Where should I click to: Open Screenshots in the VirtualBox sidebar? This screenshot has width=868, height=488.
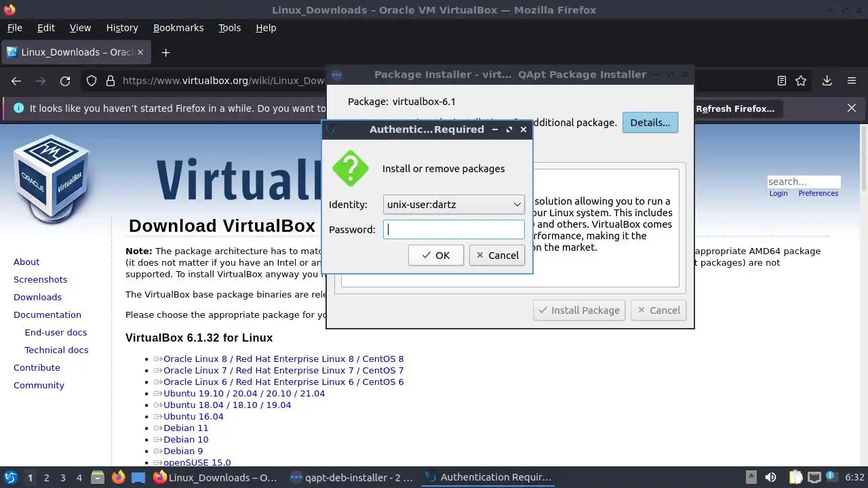click(41, 279)
